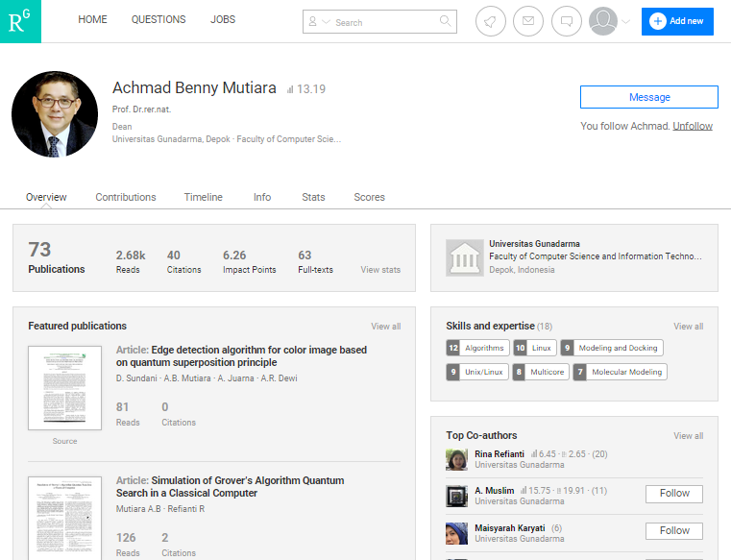The width and height of the screenshot is (731, 560).
Task: Open the Edge detection algorithm article title
Action: pos(241,356)
